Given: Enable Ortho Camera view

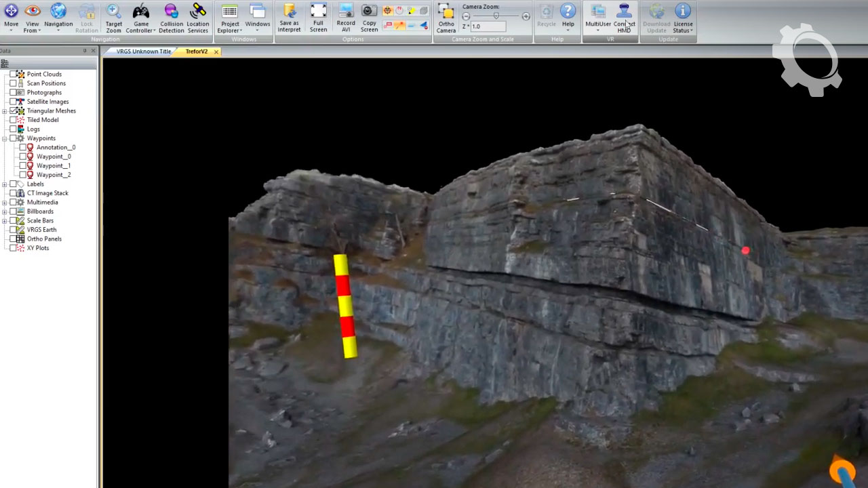Looking at the screenshot, I should pos(446,12).
